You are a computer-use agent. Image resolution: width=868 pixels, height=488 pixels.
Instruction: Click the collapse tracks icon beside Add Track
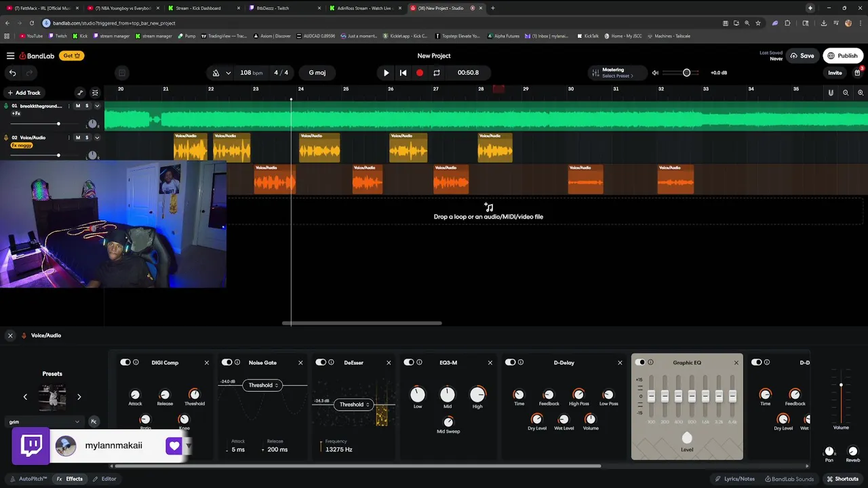coord(95,93)
